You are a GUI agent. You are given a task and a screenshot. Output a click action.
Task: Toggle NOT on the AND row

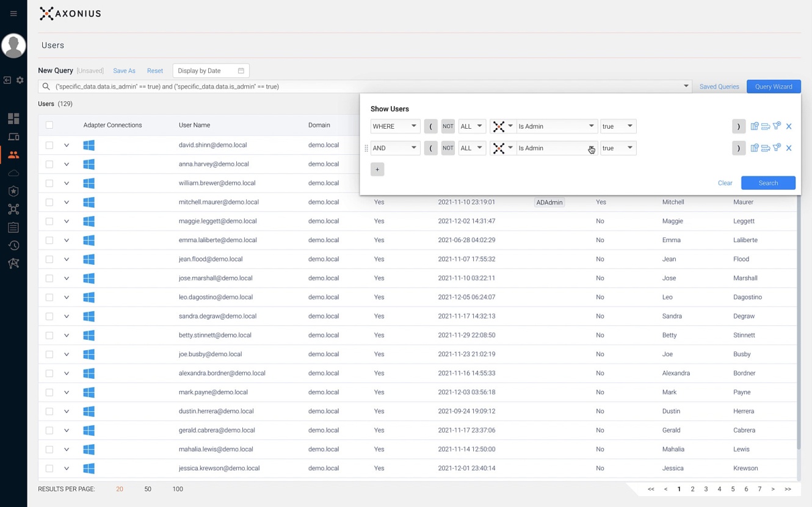[448, 148]
